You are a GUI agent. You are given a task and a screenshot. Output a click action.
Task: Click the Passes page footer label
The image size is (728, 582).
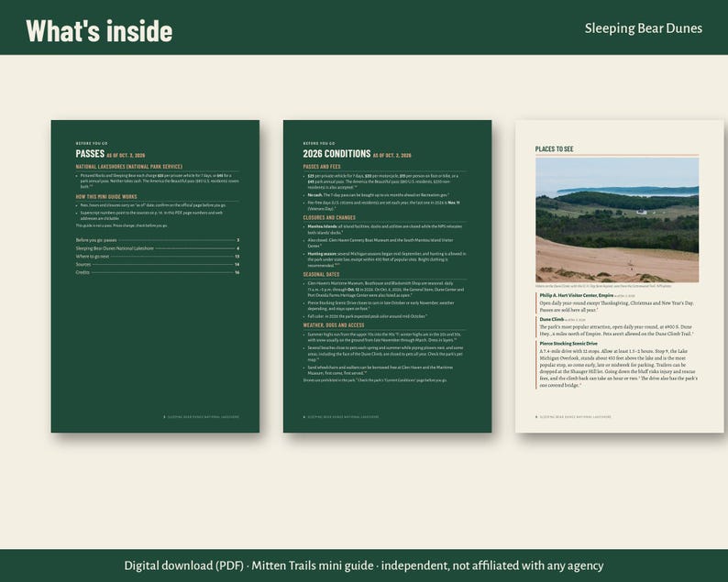pos(202,417)
